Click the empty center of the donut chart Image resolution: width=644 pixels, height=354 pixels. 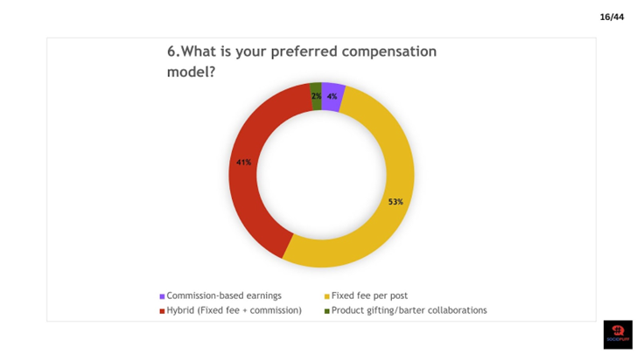point(322,175)
